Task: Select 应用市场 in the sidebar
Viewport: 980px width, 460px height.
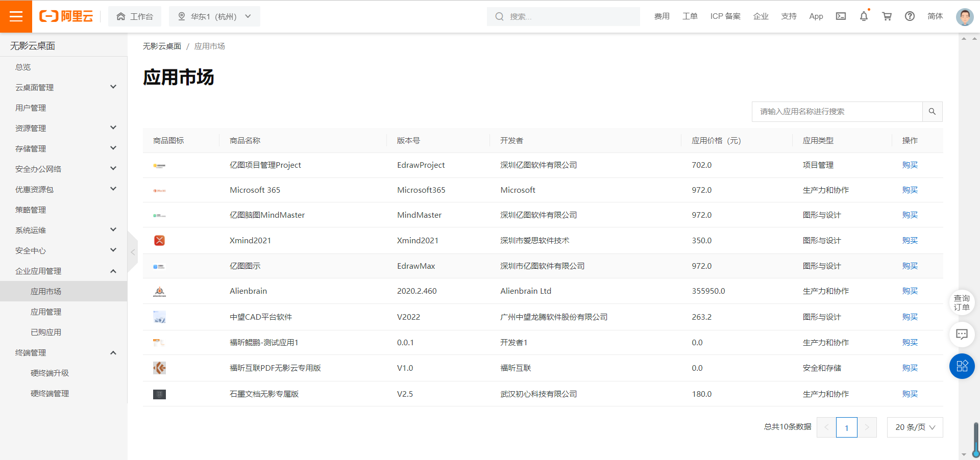Action: tap(63, 291)
